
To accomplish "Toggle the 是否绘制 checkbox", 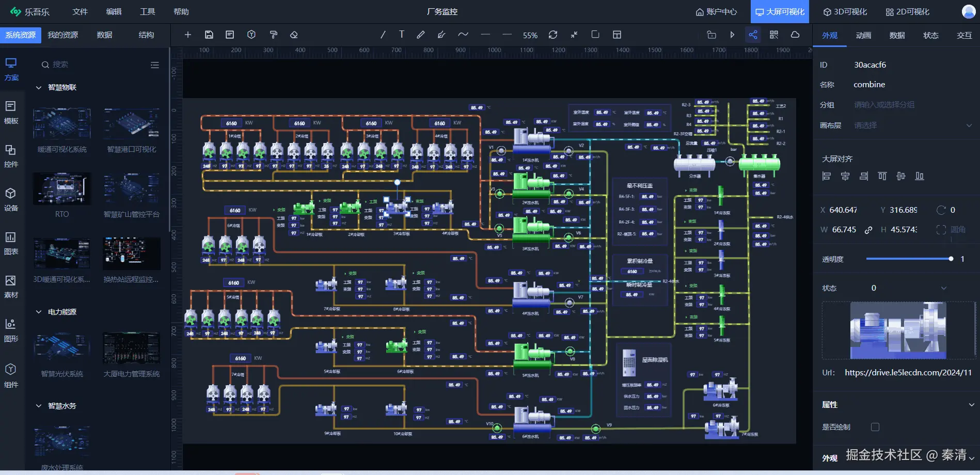I will tap(875, 427).
